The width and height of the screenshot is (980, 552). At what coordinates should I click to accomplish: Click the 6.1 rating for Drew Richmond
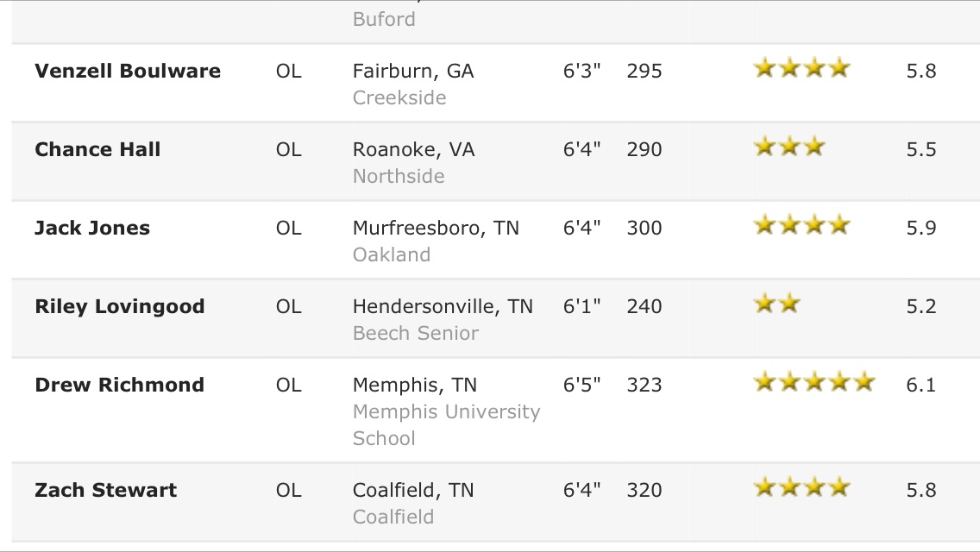[921, 385]
